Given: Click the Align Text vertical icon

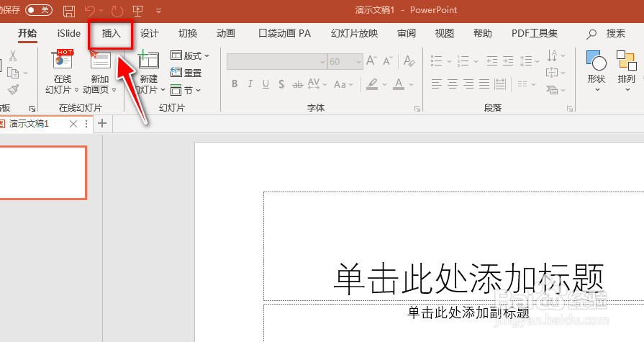Looking at the screenshot, I should pos(552,72).
